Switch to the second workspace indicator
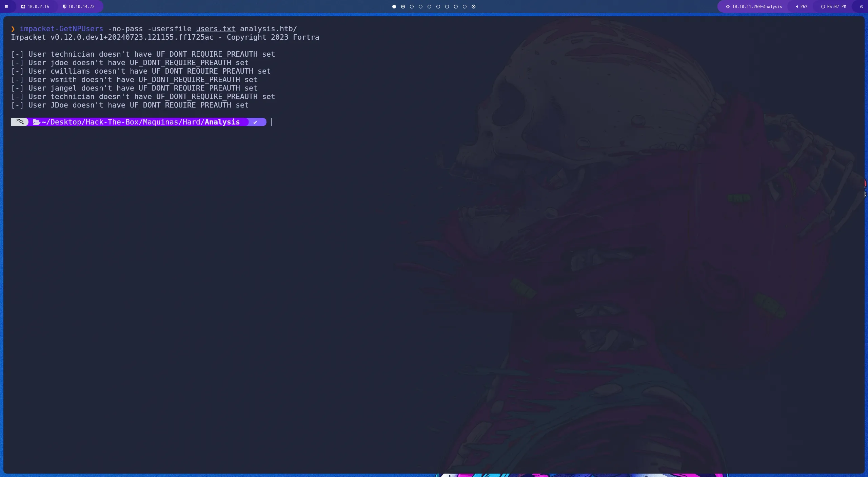Image resolution: width=868 pixels, height=477 pixels. point(403,6)
